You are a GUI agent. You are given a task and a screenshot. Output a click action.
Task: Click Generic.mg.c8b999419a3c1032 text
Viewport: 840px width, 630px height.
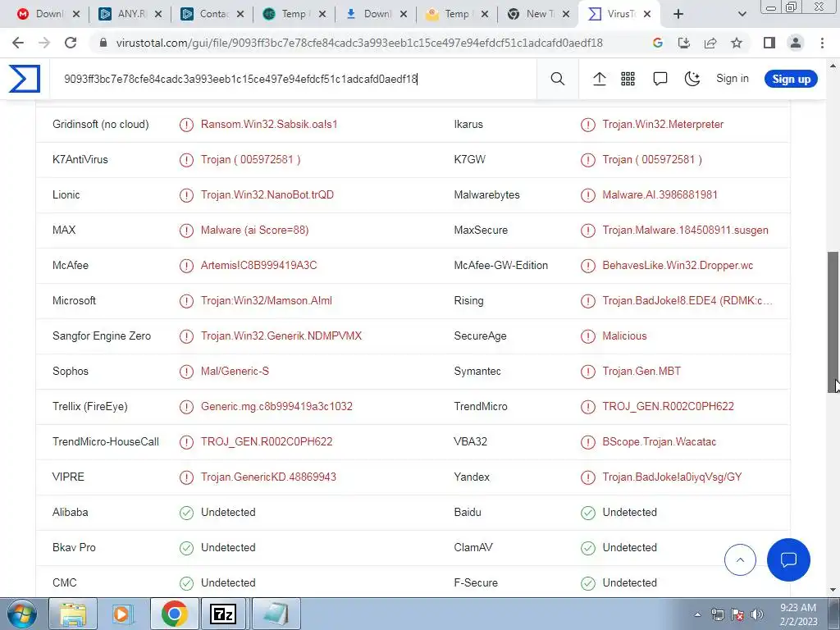tap(276, 407)
